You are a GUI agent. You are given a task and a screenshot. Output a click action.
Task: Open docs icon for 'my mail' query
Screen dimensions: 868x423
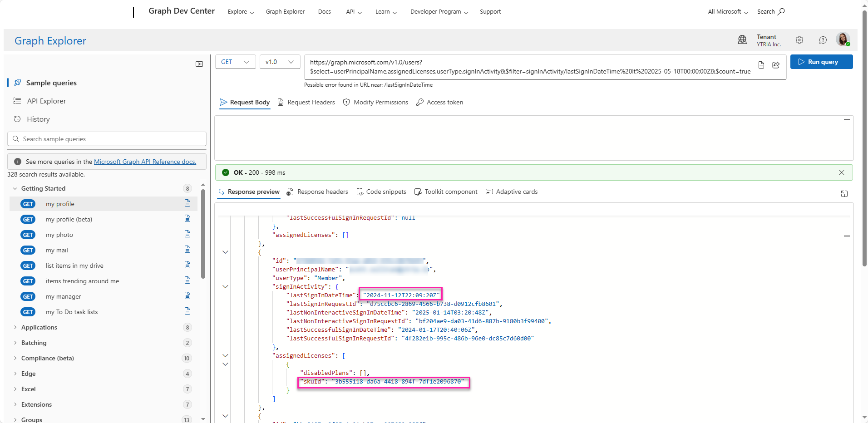pos(187,250)
